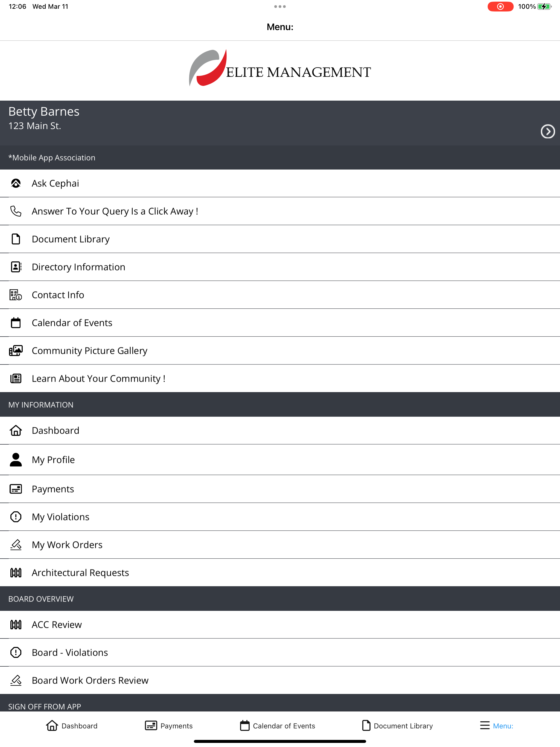Go to Directory Information
The image size is (560, 747).
(x=280, y=267)
